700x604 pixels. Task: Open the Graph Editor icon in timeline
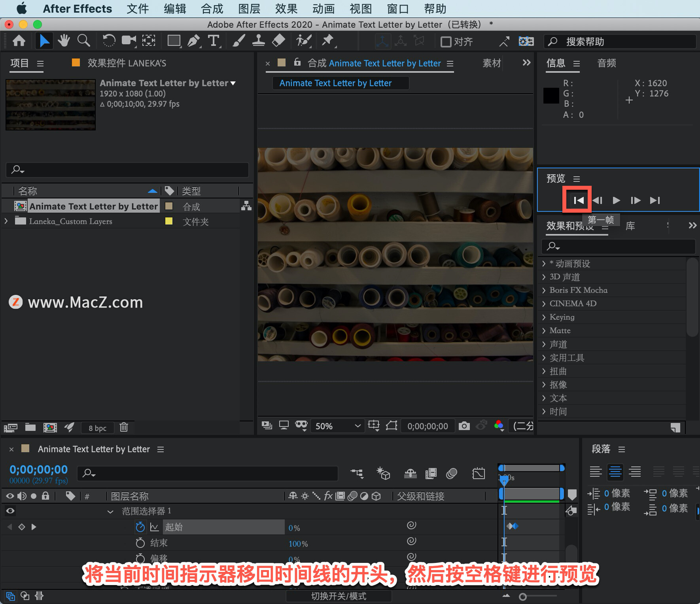click(x=478, y=473)
